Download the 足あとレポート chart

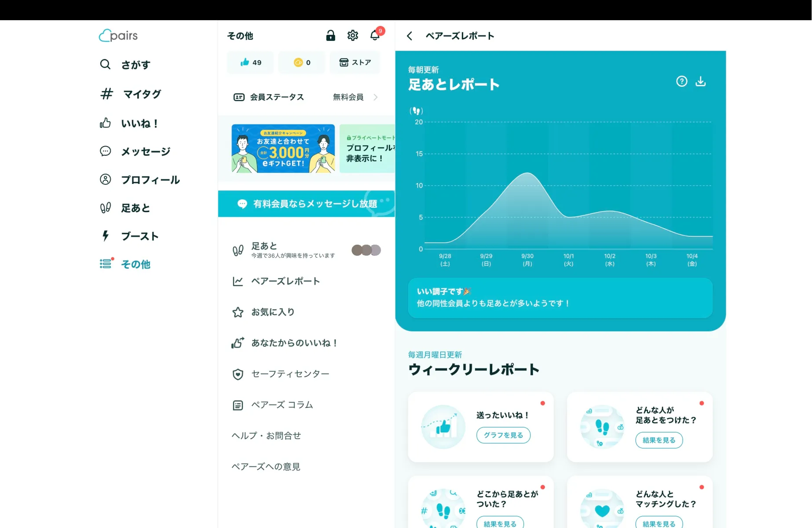700,81
